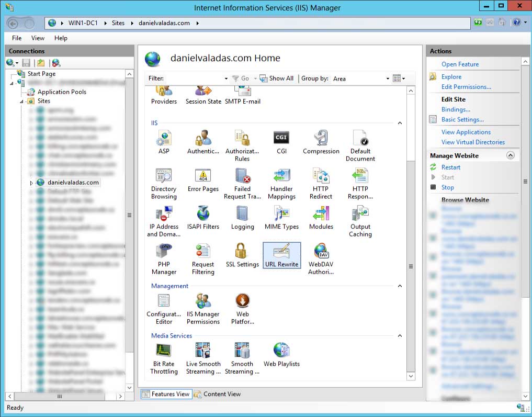Open Bit Rate Throttling feature

click(x=164, y=358)
